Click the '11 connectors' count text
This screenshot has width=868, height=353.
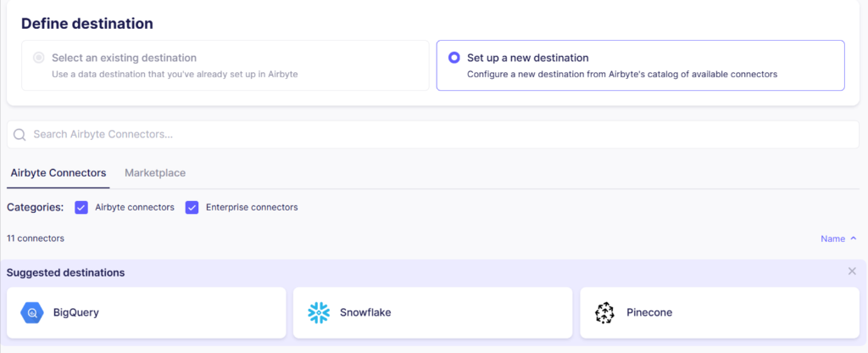pyautogui.click(x=36, y=238)
